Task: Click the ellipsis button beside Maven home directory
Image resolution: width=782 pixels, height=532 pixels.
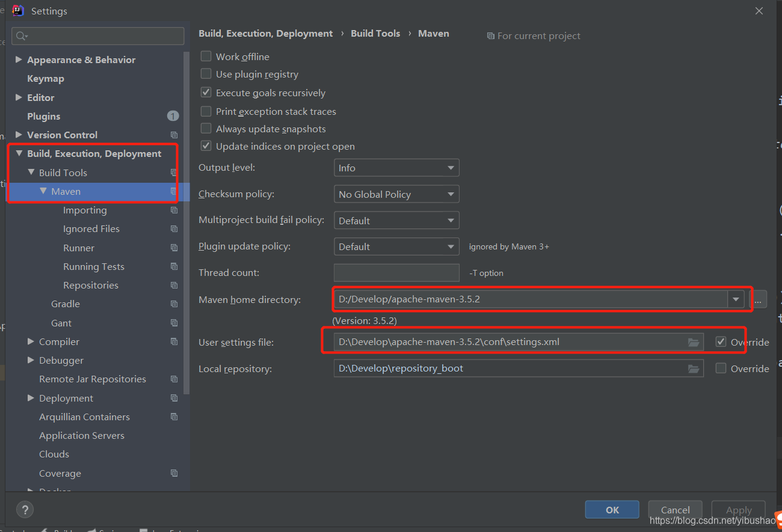Action: coord(758,299)
